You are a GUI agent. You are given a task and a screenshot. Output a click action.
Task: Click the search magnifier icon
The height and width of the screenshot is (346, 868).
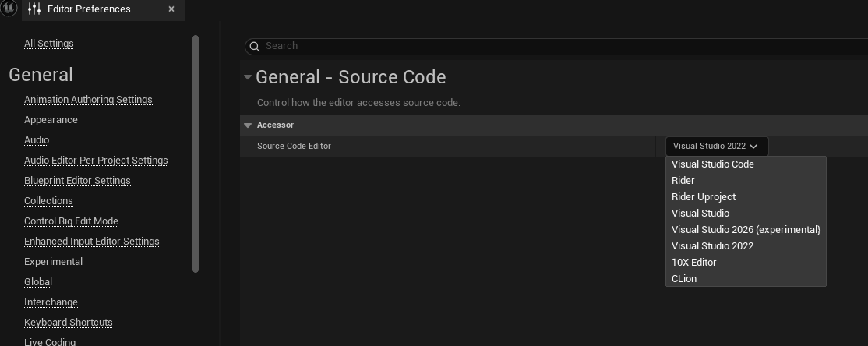(255, 47)
